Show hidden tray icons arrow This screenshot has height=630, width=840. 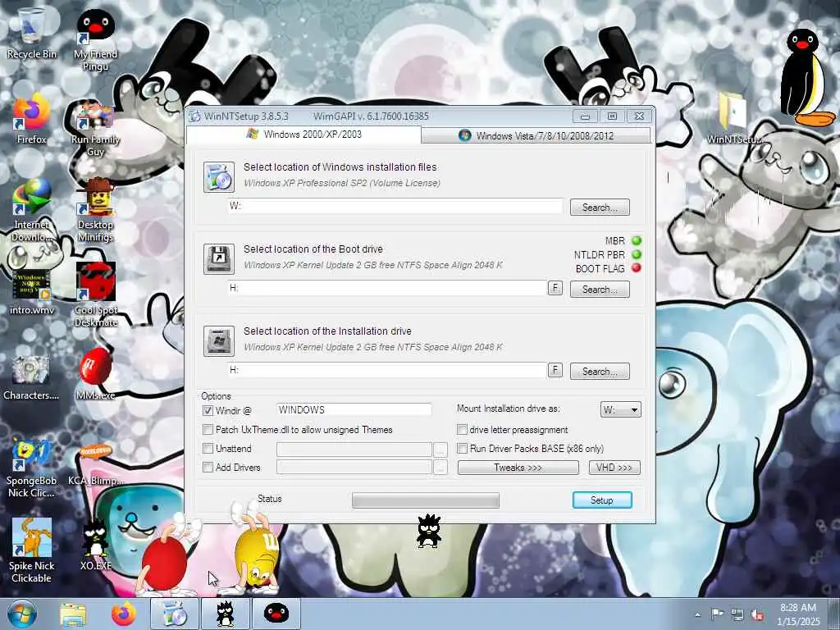(697, 615)
